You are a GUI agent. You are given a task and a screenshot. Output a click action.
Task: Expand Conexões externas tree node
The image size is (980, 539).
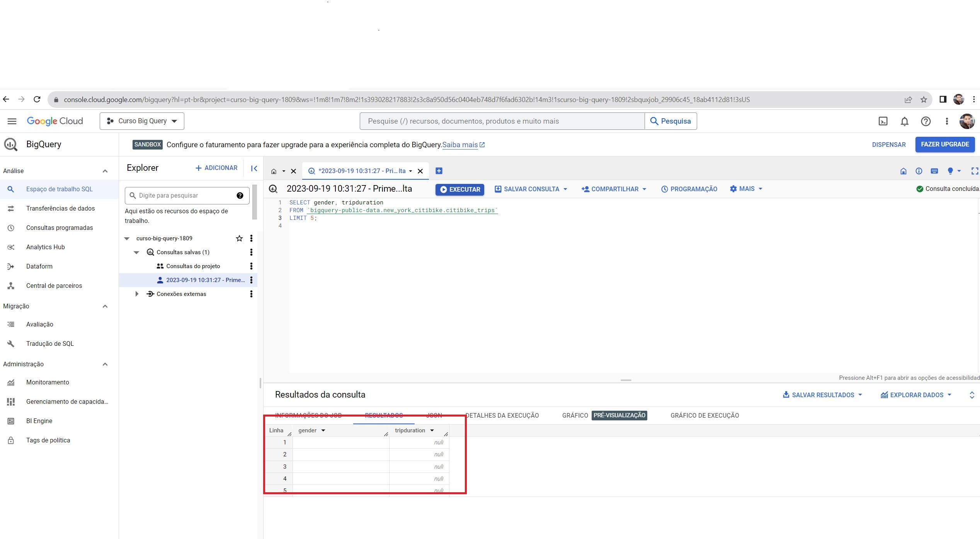(137, 294)
